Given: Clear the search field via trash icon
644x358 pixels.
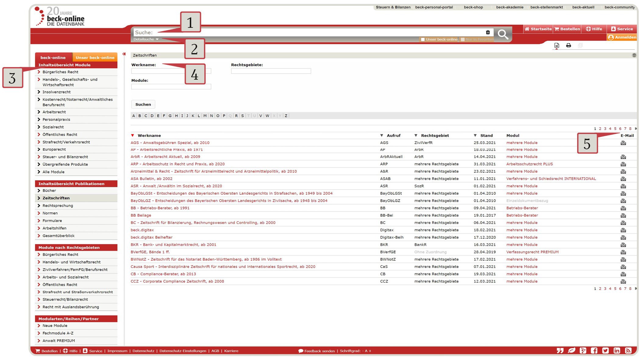Looking at the screenshot, I should coord(488,32).
